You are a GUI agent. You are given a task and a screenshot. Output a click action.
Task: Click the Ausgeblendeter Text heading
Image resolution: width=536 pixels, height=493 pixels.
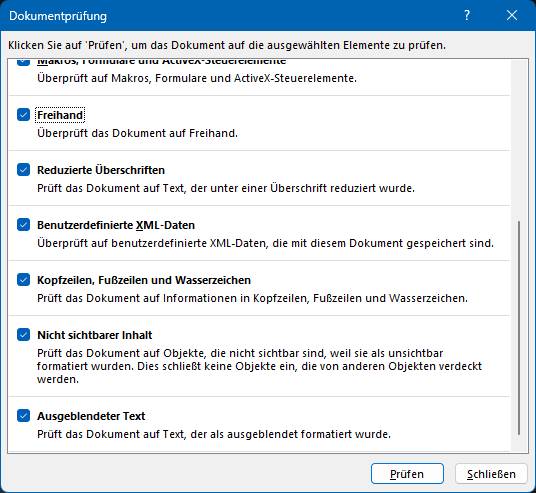pyautogui.click(x=91, y=416)
